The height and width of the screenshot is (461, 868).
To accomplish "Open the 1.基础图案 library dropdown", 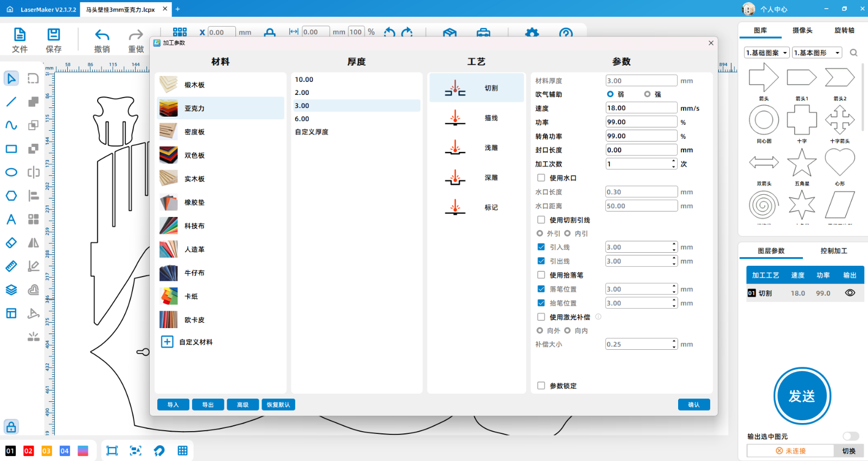I will tap(767, 53).
